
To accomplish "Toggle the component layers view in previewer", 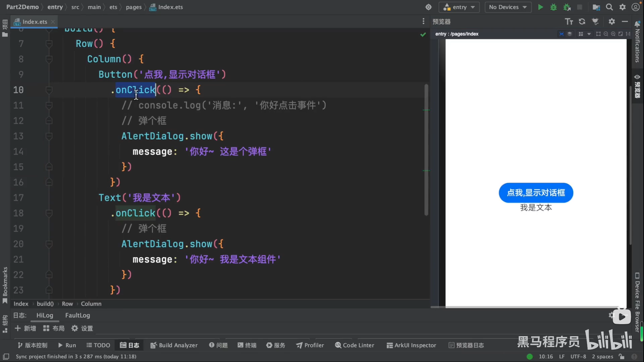I will point(570,34).
